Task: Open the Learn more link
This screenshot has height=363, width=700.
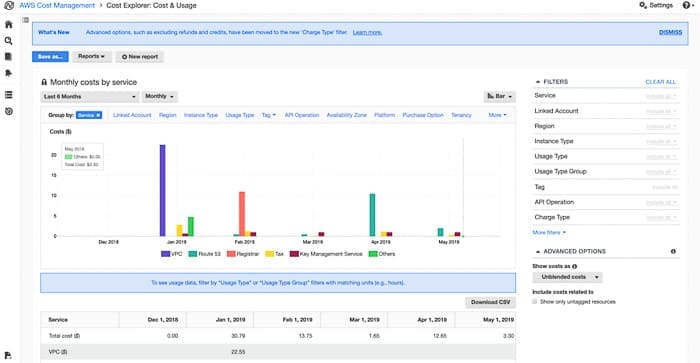Action: tap(367, 33)
